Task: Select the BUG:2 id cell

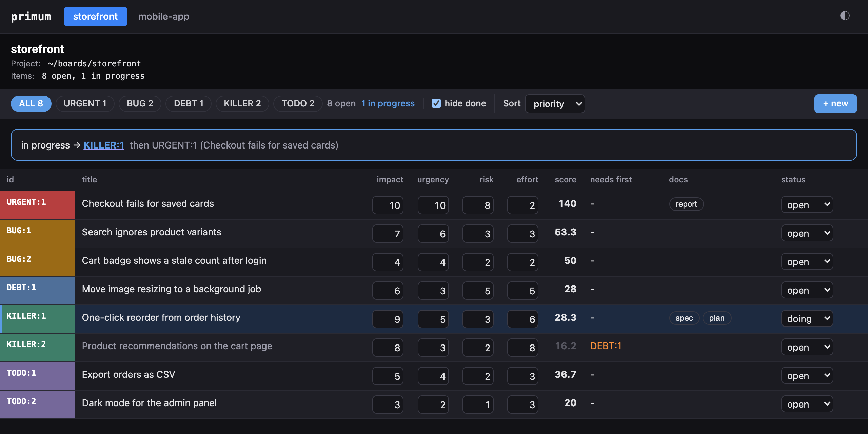Action: [38, 262]
